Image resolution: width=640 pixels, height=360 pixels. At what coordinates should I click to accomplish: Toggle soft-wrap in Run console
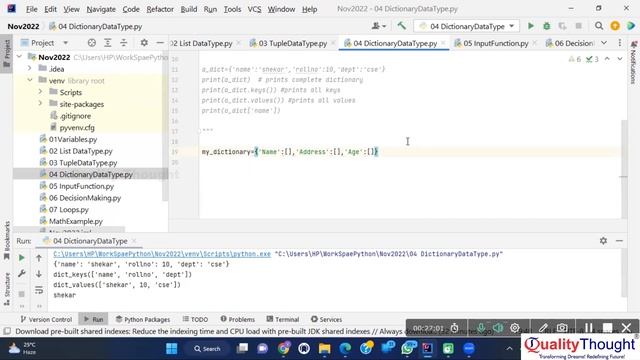[39, 290]
